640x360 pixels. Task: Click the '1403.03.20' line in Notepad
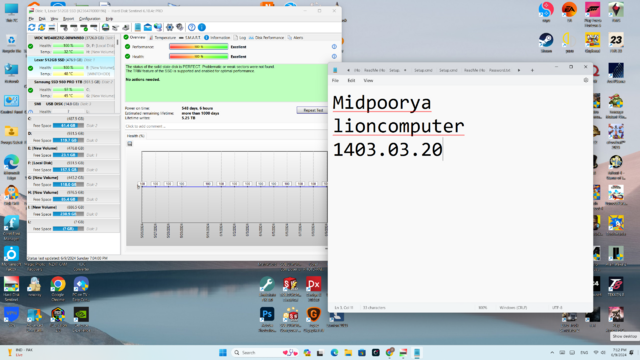coord(387,150)
